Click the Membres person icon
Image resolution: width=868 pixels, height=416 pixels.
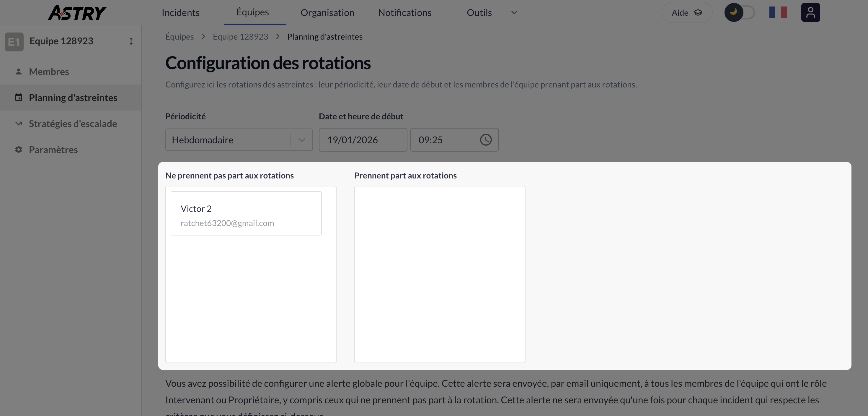click(19, 71)
